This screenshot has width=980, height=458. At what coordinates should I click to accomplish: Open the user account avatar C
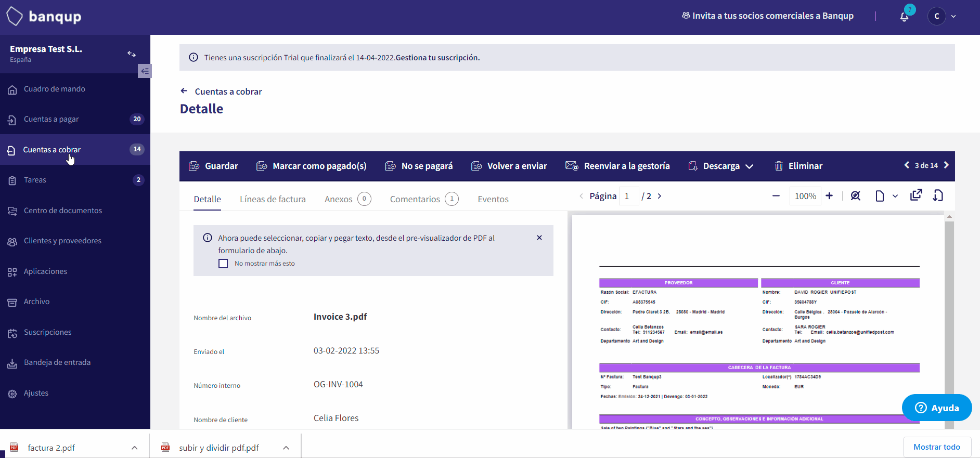(x=937, y=16)
